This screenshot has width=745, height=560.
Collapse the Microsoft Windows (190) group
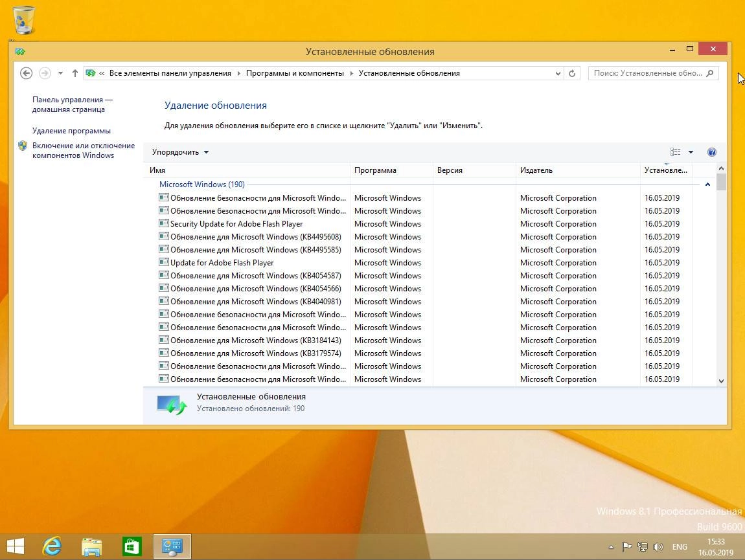pos(707,185)
